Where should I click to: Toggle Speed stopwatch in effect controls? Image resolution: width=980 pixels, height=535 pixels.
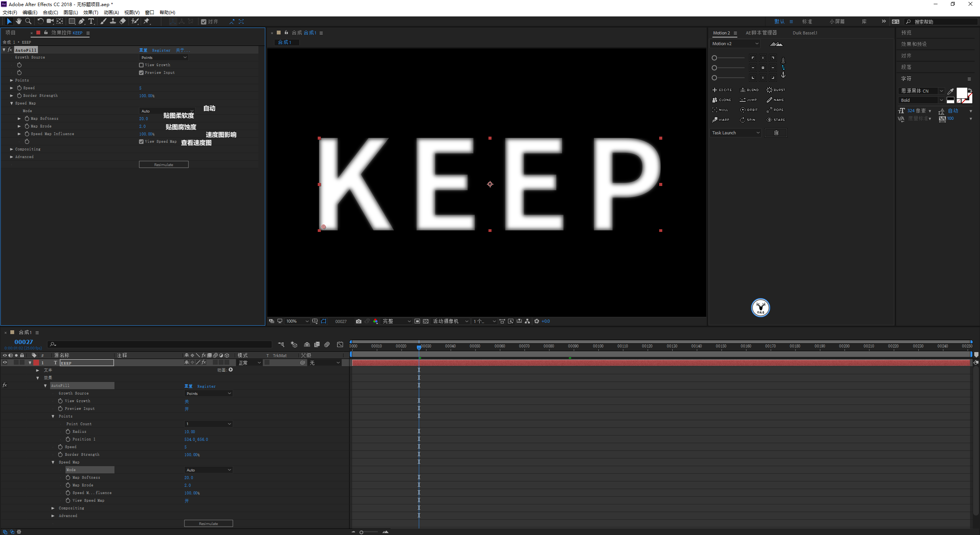point(19,88)
